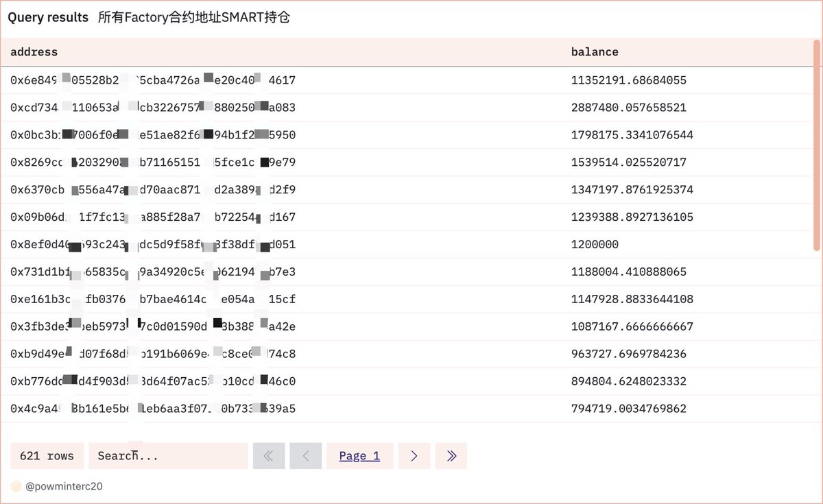The width and height of the screenshot is (823, 504).
Task: Sort results by clicking balance header
Action: [595, 51]
